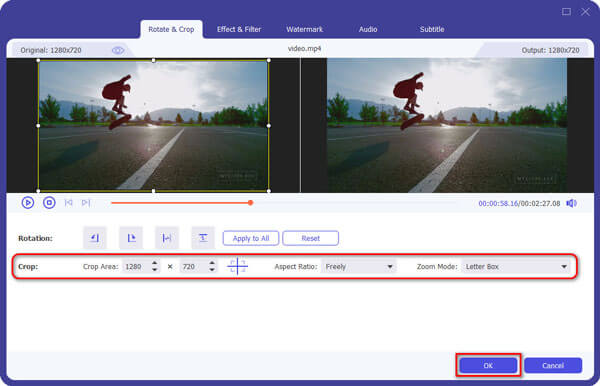
Task: Open the Watermark tab
Action: (305, 29)
